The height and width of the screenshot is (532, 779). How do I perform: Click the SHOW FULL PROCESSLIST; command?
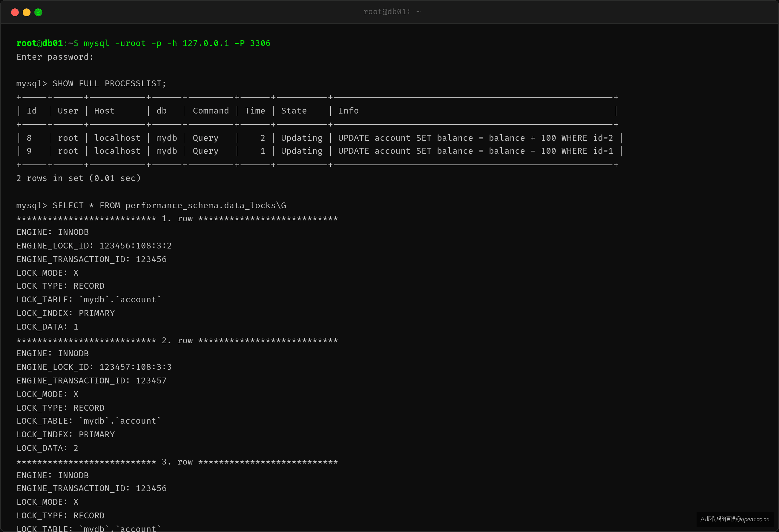tap(109, 84)
